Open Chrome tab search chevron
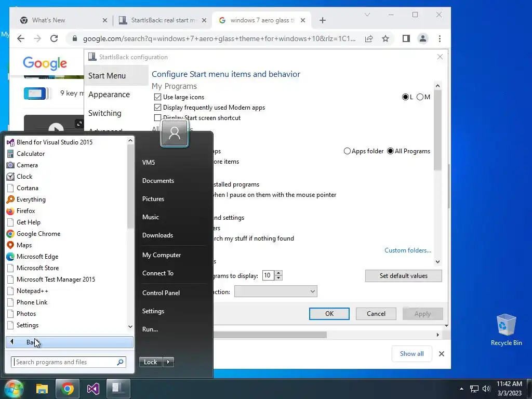The height and width of the screenshot is (399, 532). click(367, 15)
